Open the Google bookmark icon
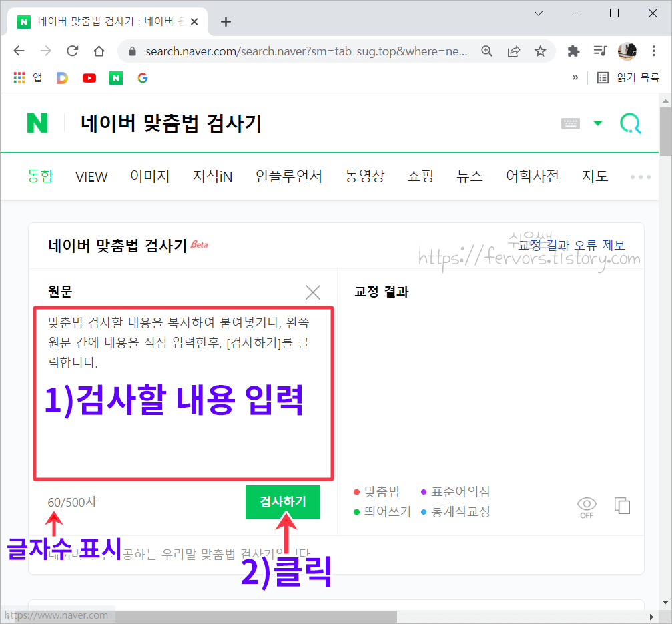Viewport: 672px width, 624px height. tap(143, 78)
